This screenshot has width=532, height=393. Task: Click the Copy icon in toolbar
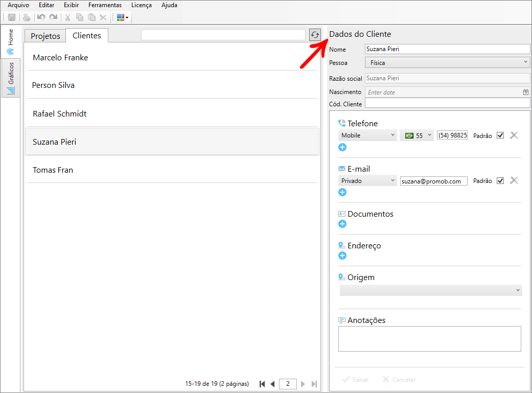point(80,17)
